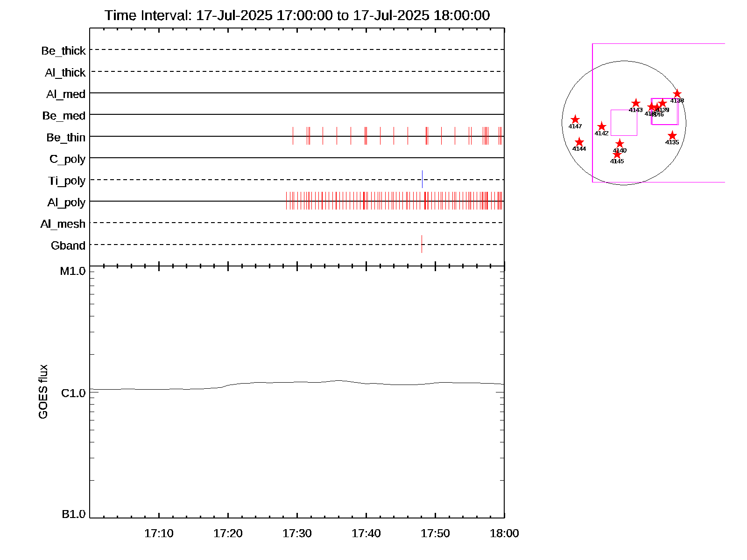The height and width of the screenshot is (560, 747).
Task: Select the red star above label 4140
Action: (x=620, y=143)
